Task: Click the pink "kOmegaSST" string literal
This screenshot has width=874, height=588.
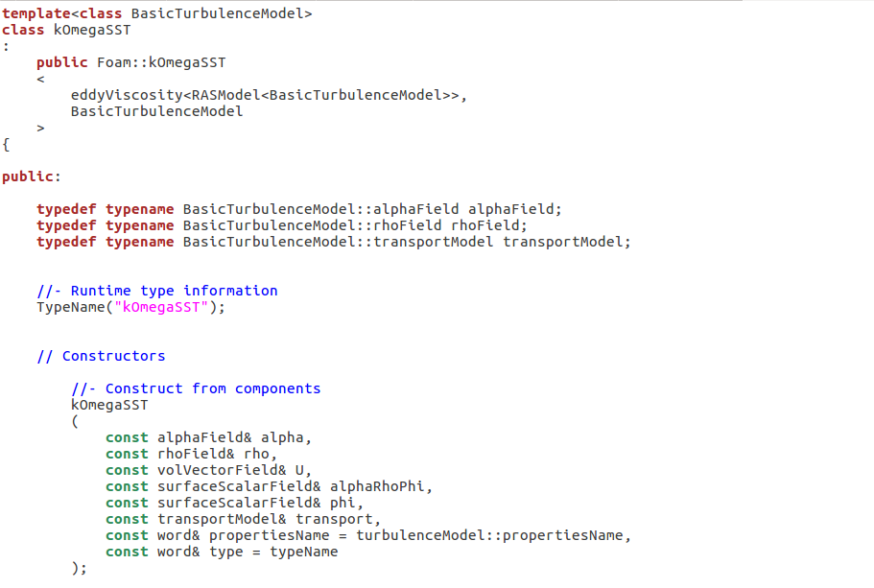Action: [x=165, y=307]
